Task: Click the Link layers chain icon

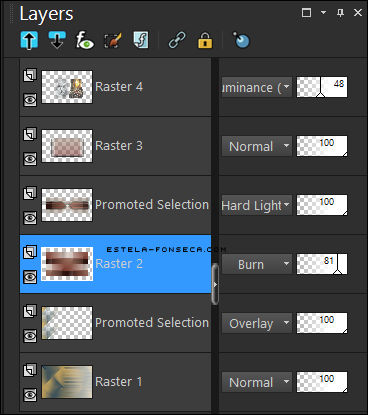Action: pos(177,40)
